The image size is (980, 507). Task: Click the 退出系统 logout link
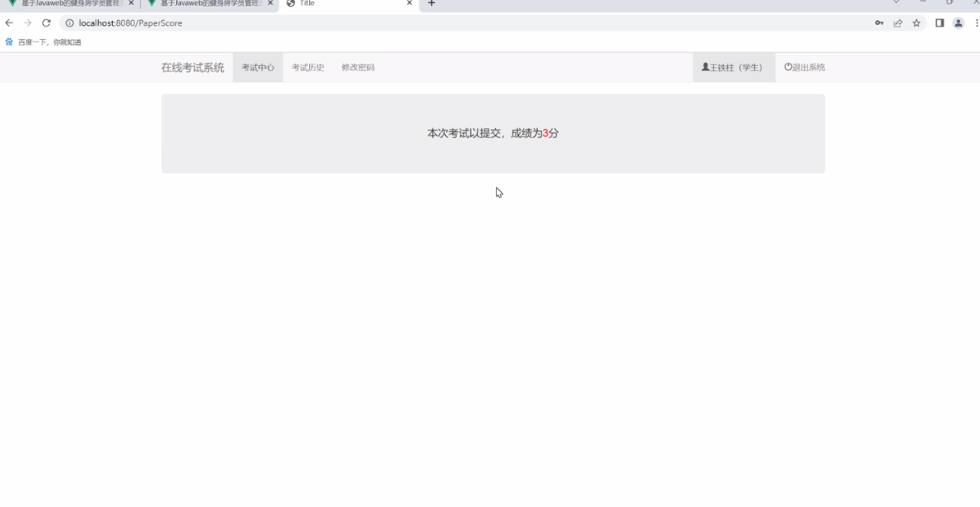pos(809,66)
